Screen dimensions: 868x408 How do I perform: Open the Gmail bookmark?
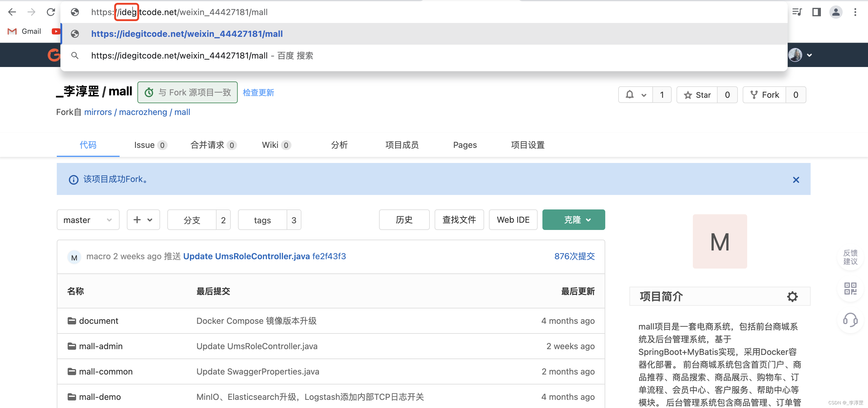(24, 31)
